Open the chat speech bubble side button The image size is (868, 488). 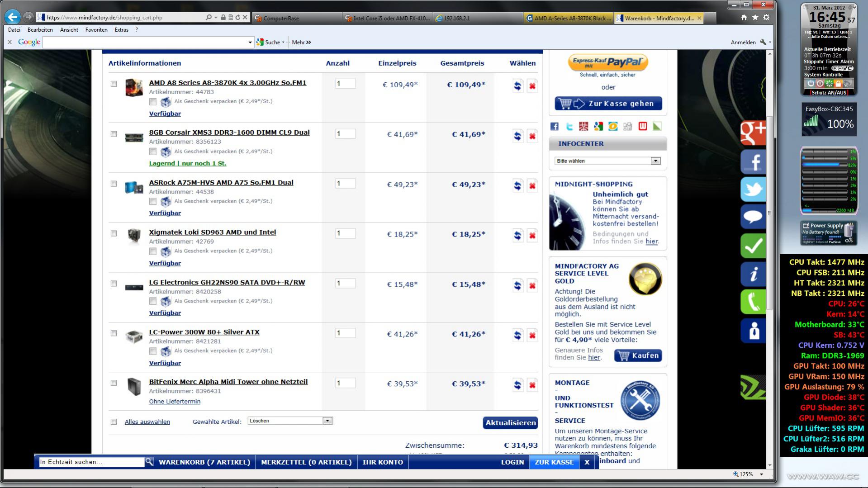point(753,217)
